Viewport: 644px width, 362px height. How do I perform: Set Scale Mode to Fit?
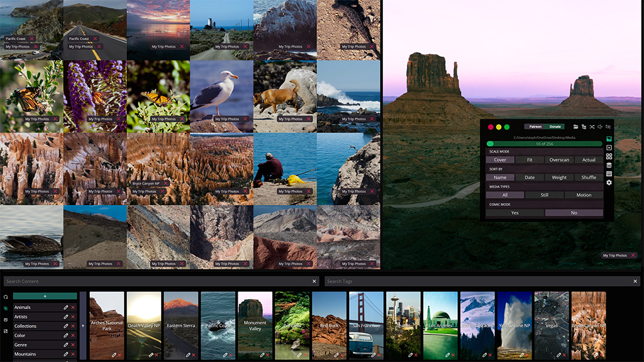530,160
